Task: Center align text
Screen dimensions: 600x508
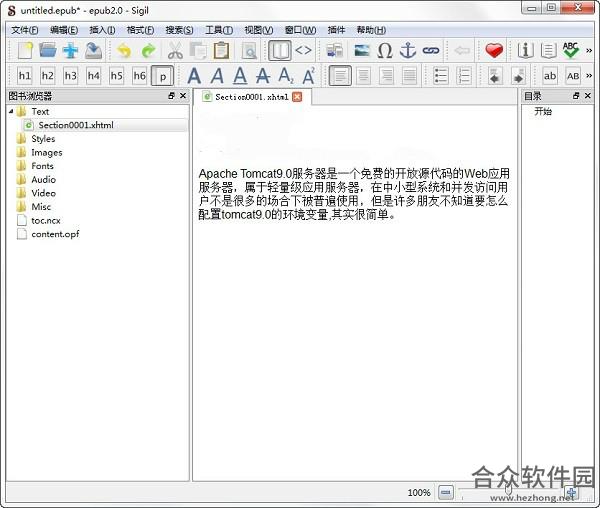Action: pos(364,76)
